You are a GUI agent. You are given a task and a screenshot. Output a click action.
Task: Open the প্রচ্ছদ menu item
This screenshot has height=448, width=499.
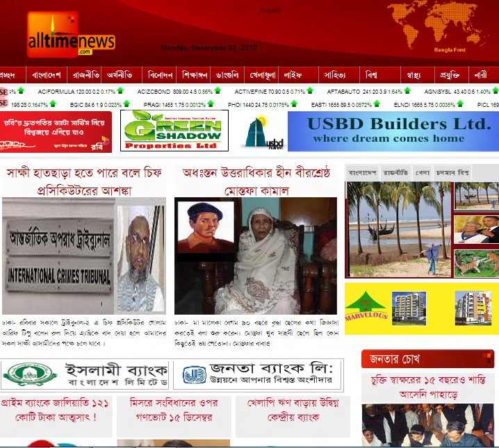tap(8, 75)
